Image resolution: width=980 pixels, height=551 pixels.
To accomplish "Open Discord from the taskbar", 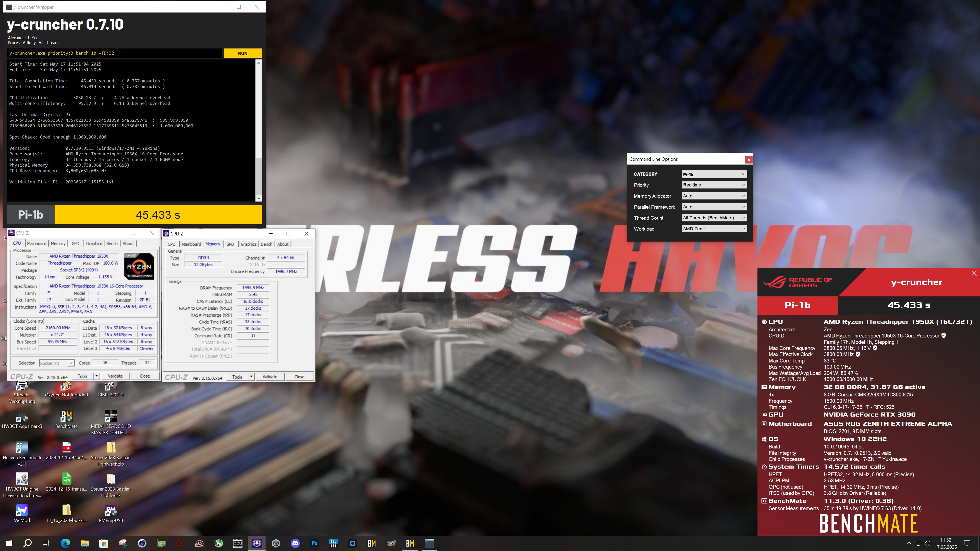I will pos(295,543).
